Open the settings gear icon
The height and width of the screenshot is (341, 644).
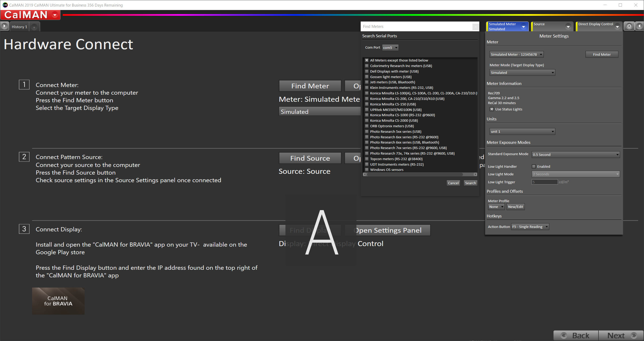coord(629,26)
